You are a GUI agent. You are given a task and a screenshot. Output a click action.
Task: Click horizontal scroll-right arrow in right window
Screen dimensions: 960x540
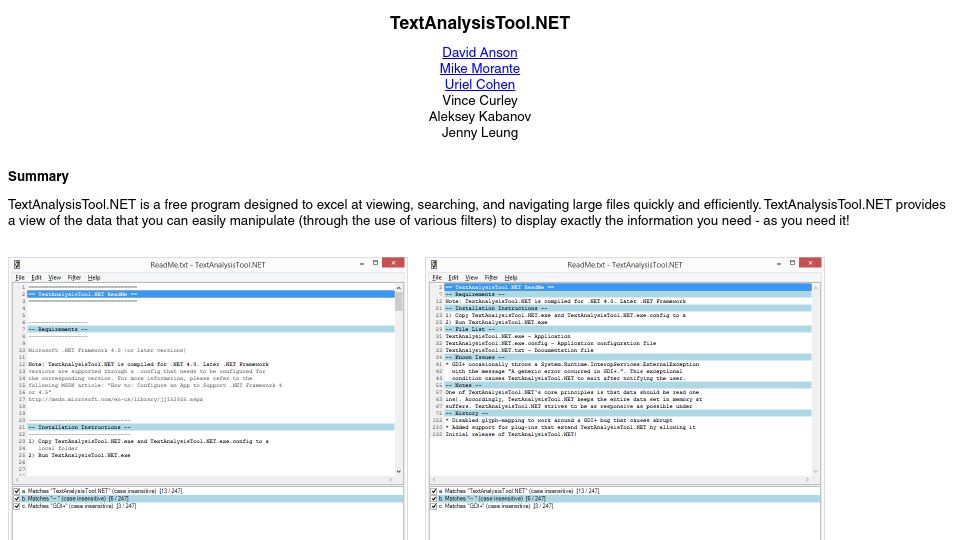pyautogui.click(x=808, y=479)
